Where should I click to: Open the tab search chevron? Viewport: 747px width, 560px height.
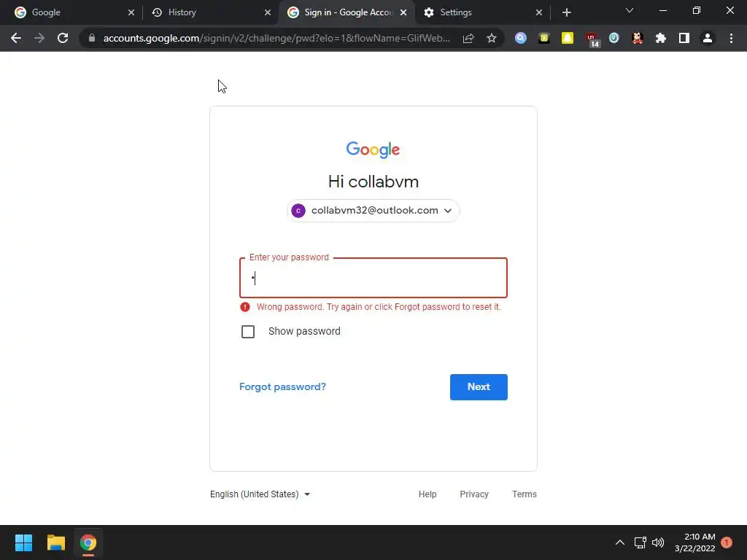point(630,10)
